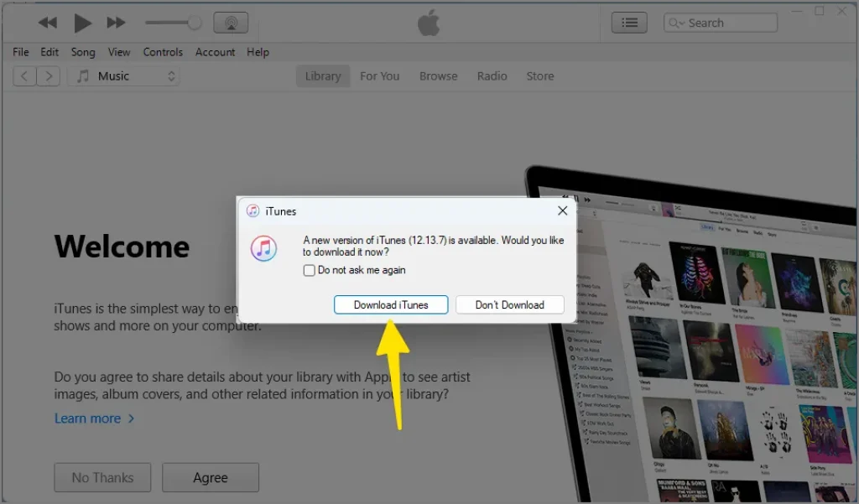This screenshot has width=859, height=504.
Task: Switch to the Radio tab
Action: [x=492, y=75]
